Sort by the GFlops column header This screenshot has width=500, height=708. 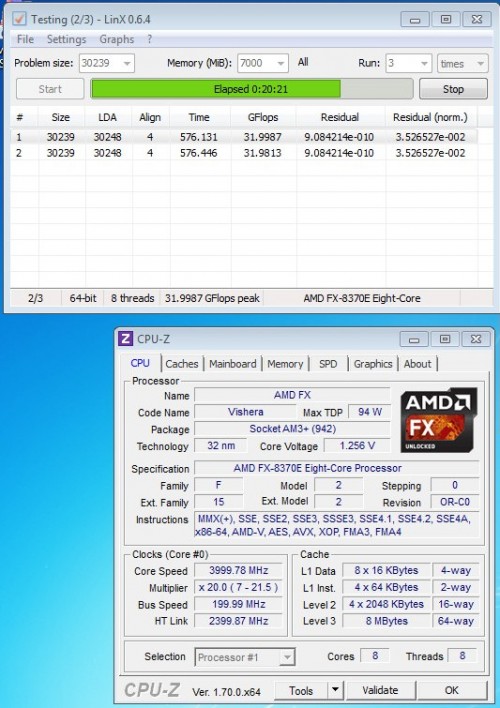[263, 117]
